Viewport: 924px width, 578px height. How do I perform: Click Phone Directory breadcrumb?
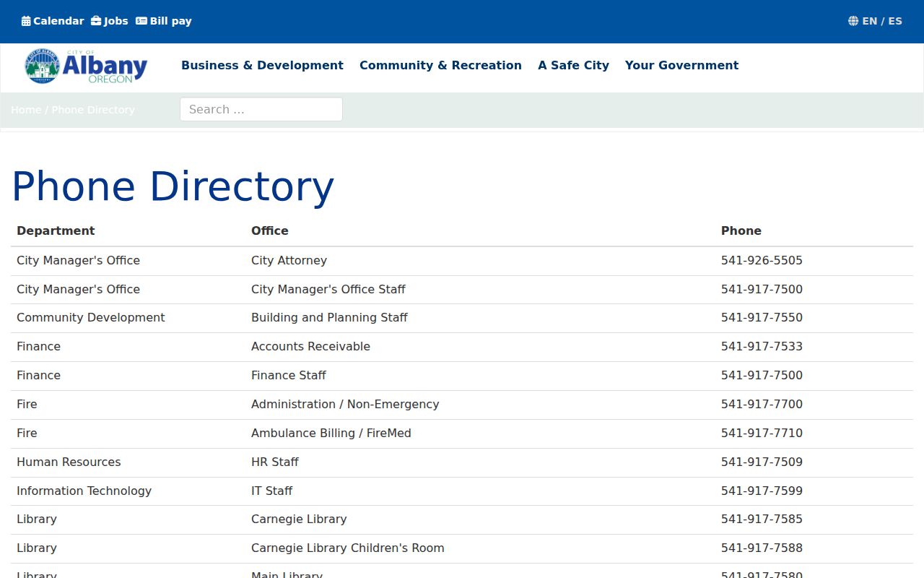(x=93, y=110)
